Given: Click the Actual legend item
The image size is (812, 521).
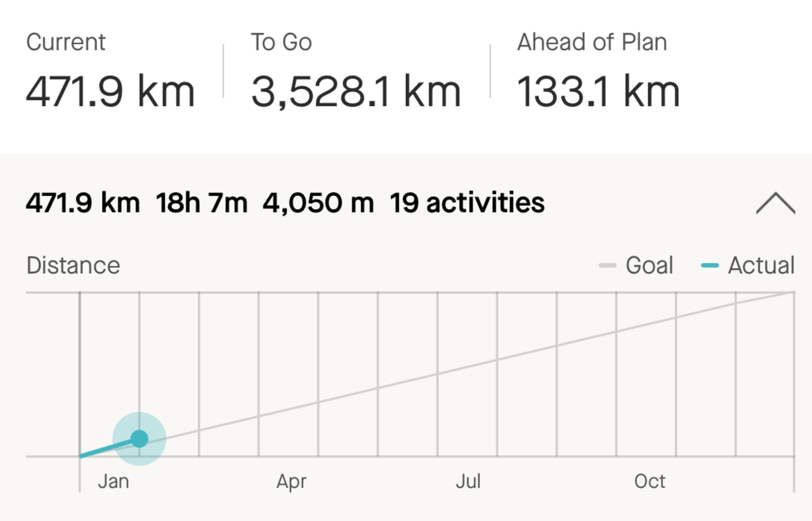Looking at the screenshot, I should (747, 266).
